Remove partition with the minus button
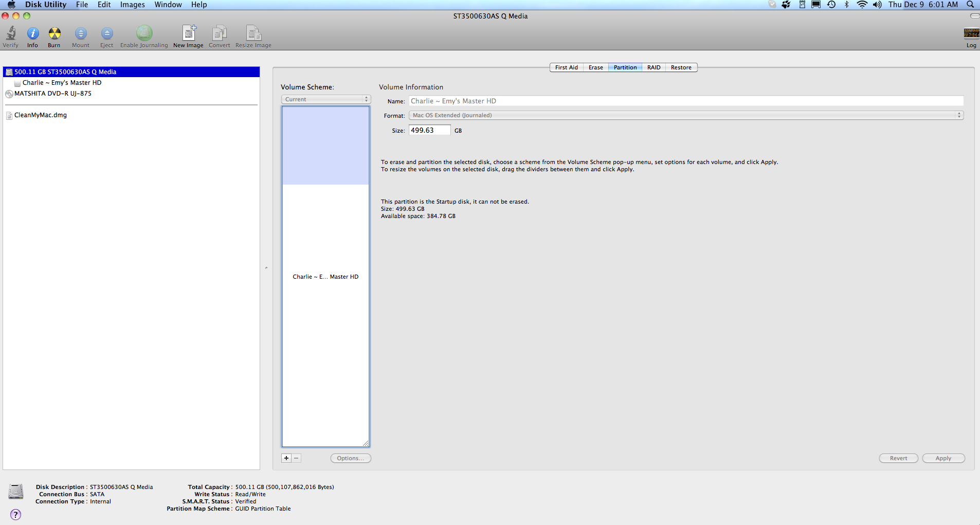980x525 pixels. [x=296, y=458]
